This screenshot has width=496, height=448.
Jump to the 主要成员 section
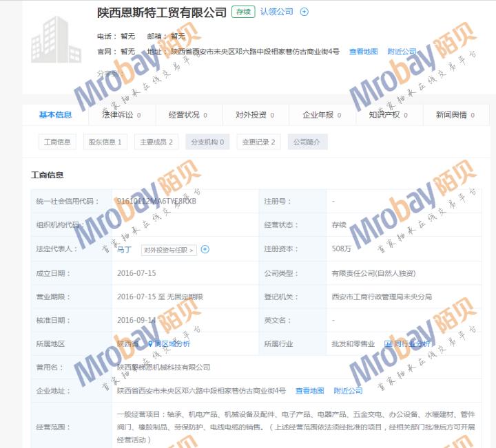tap(156, 142)
